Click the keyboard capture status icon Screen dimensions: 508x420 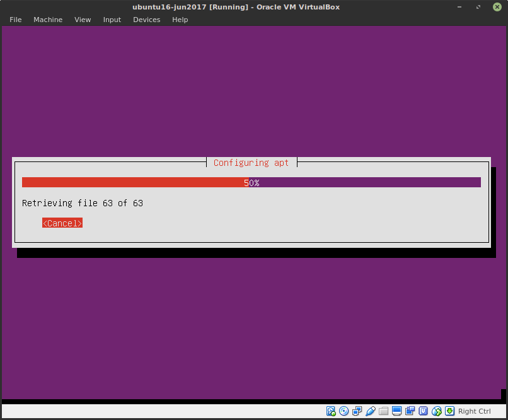[x=450, y=411]
